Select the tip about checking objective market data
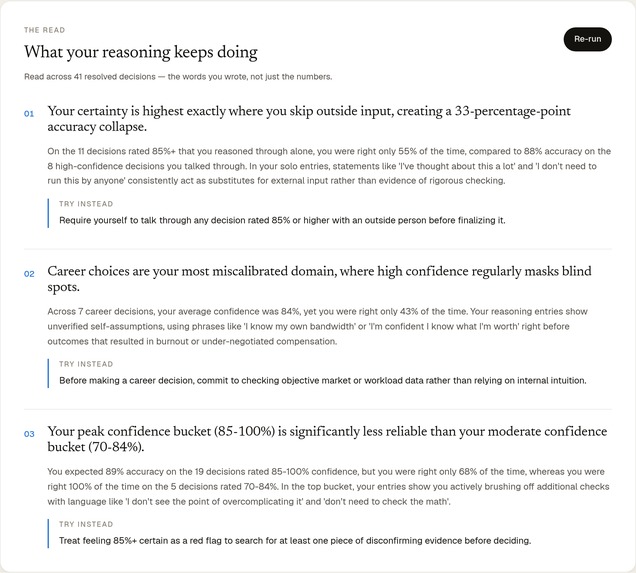Viewport: 636px width, 573px height. (323, 381)
